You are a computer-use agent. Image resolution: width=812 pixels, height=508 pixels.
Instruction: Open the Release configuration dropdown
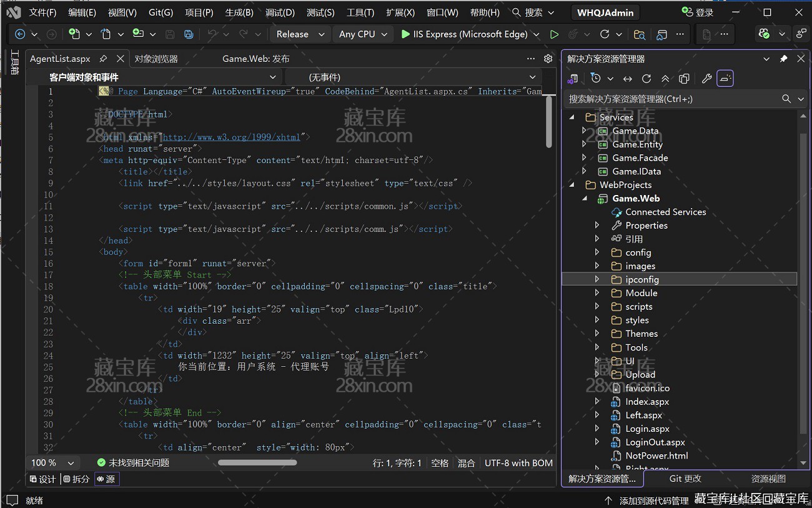[300, 34]
